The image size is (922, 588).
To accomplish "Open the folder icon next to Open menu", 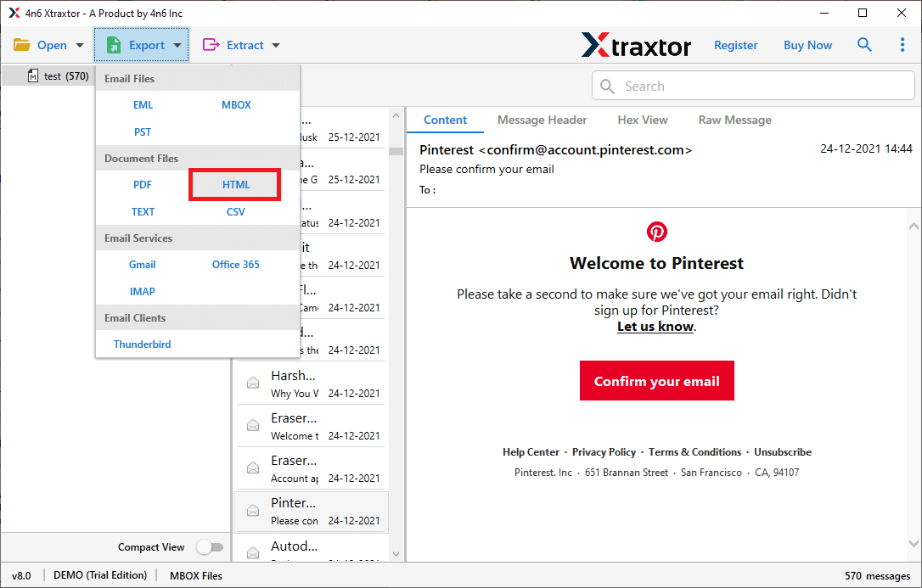I will tap(22, 44).
